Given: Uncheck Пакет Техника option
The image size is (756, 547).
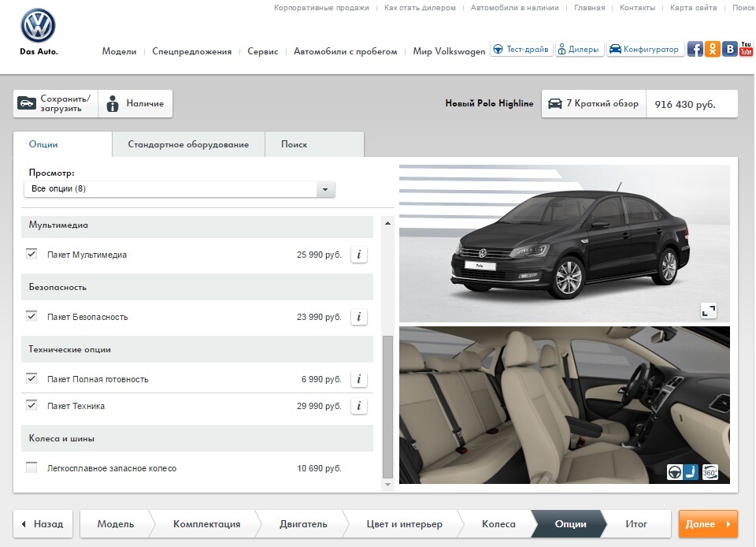Looking at the screenshot, I should click(x=31, y=405).
